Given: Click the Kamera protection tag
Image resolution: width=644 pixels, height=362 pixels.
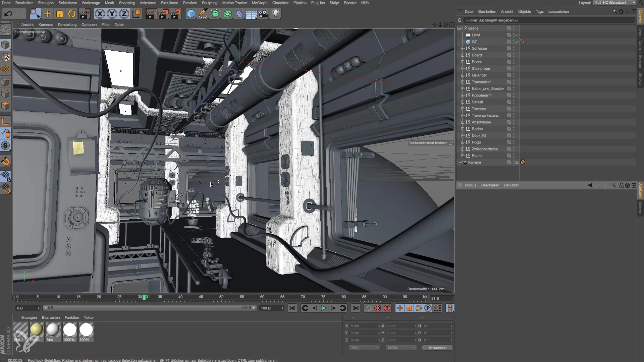Looking at the screenshot, I should point(523,162).
